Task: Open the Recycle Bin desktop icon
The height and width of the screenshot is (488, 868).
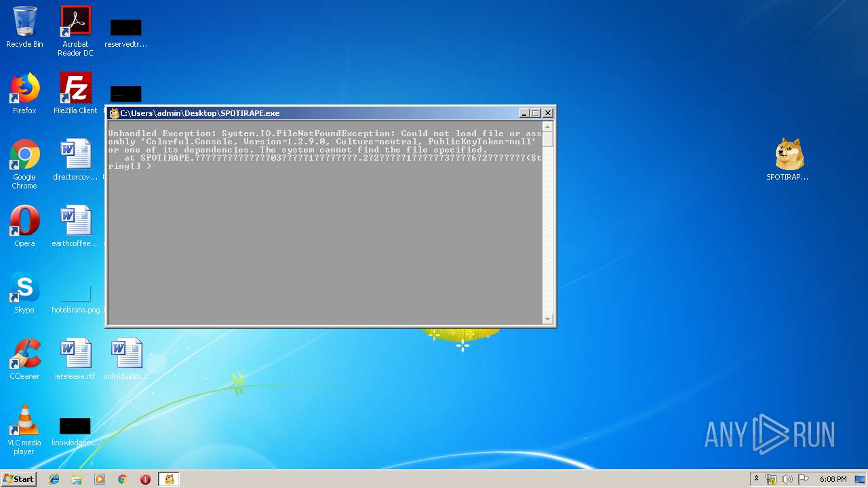Action: [x=24, y=27]
